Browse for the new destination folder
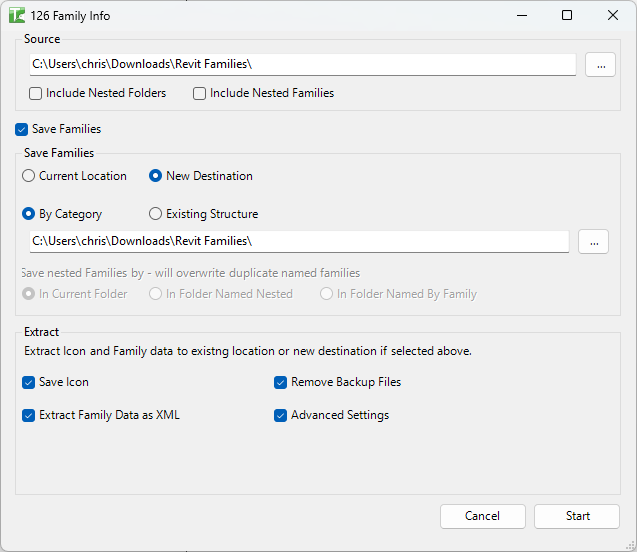The width and height of the screenshot is (637, 552). coord(593,242)
